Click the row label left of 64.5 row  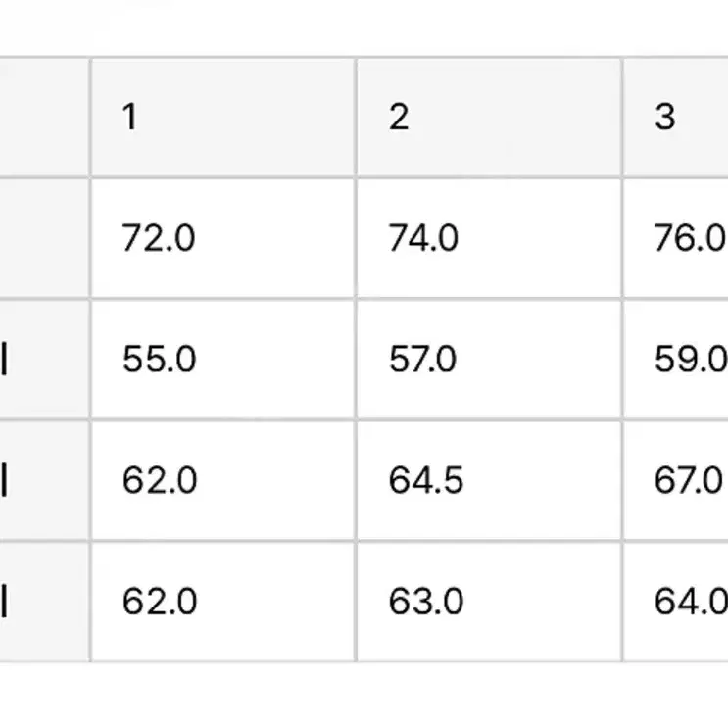pos(44,480)
